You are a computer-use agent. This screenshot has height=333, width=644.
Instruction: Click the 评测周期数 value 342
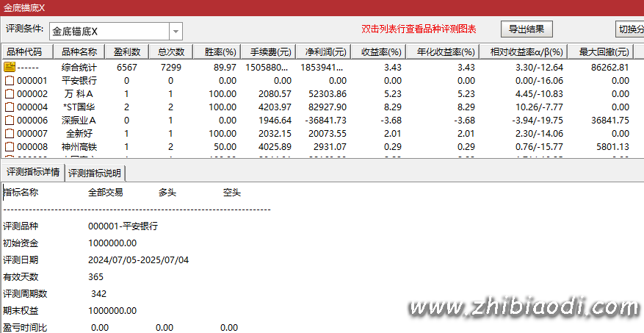(98, 293)
